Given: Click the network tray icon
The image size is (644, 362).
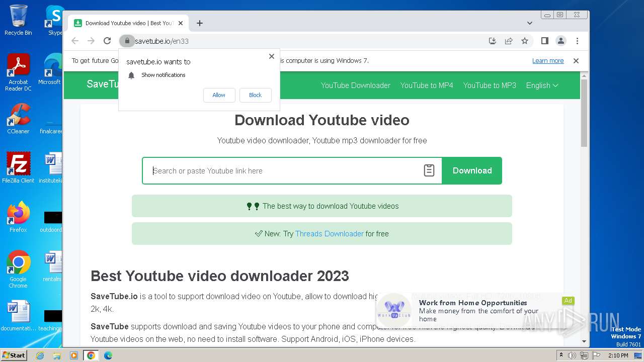Looking at the screenshot, I should point(584,355).
